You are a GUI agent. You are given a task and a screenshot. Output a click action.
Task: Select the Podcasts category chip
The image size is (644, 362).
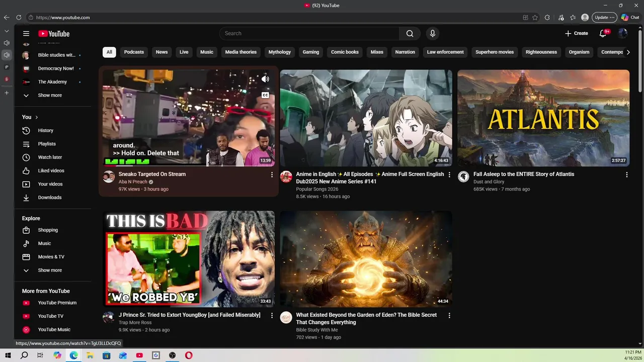[x=134, y=52]
